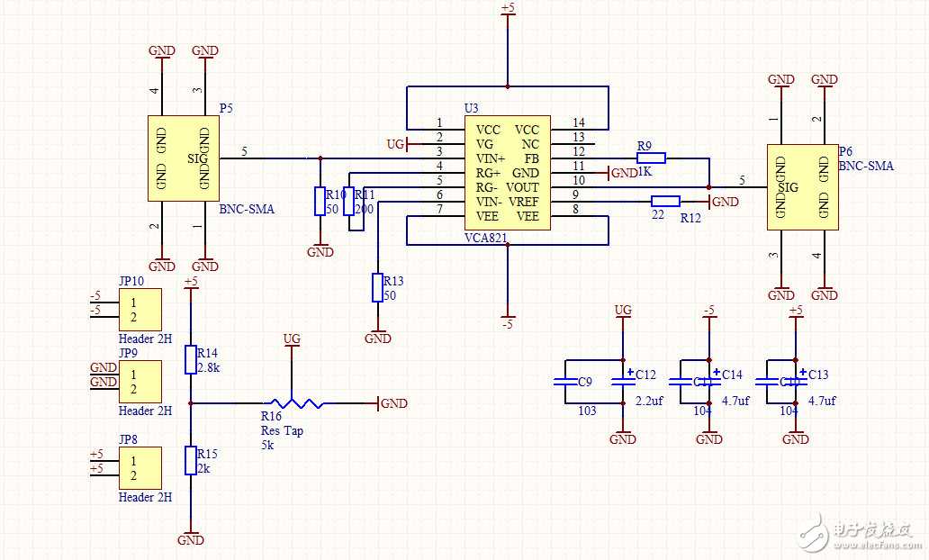Image resolution: width=929 pixels, height=560 pixels.
Task: Click the GND symbol below R13
Action: [x=377, y=337]
